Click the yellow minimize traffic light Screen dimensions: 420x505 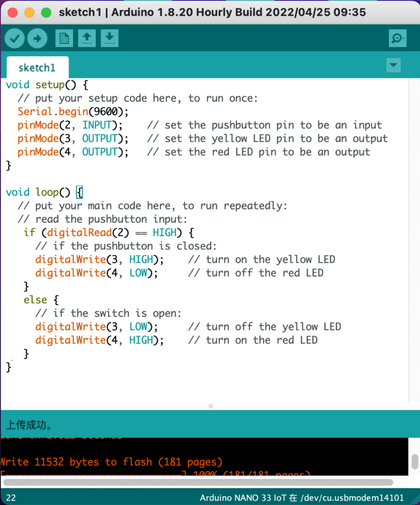point(28,12)
